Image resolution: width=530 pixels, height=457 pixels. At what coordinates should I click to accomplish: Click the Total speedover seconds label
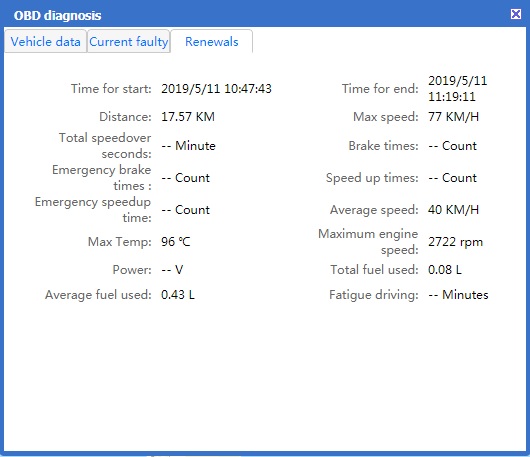pyautogui.click(x=105, y=146)
